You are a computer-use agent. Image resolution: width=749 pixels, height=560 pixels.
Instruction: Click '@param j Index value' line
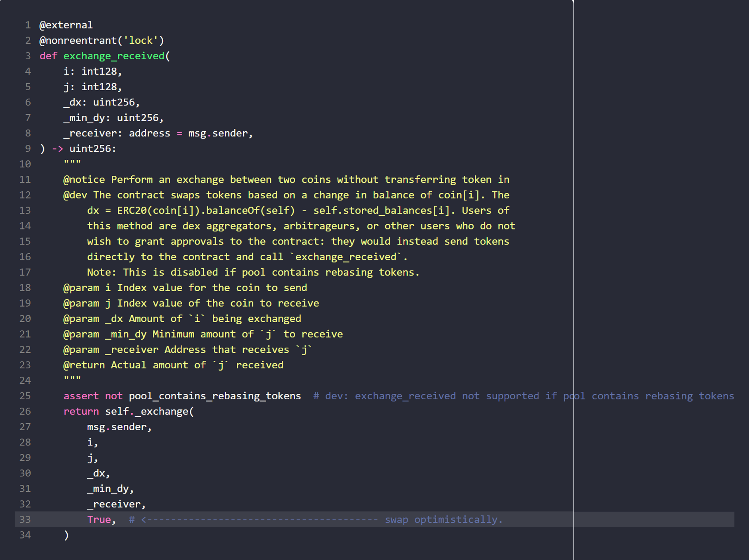pos(191,303)
